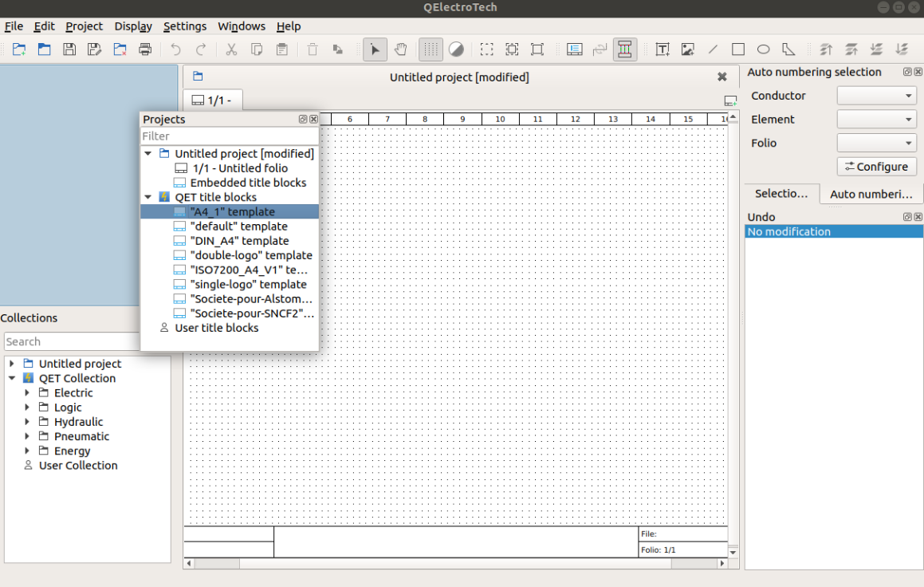The height and width of the screenshot is (587, 924).
Task: Click the send to back icon
Action: [902, 49]
